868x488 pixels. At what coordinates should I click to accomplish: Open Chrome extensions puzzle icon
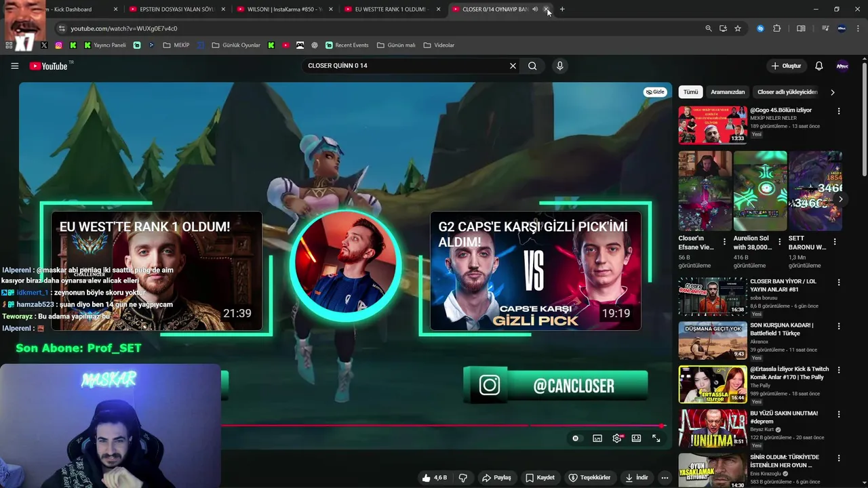pos(777,28)
